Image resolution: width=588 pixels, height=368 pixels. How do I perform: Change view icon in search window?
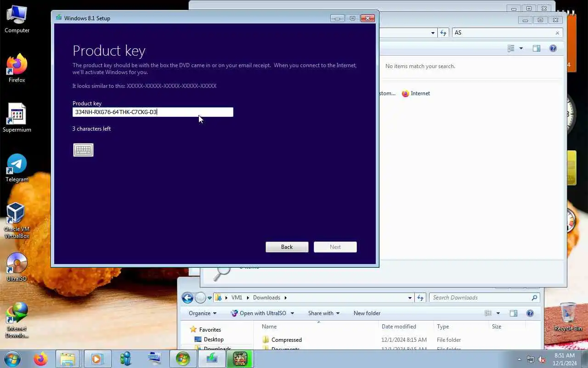pyautogui.click(x=511, y=48)
